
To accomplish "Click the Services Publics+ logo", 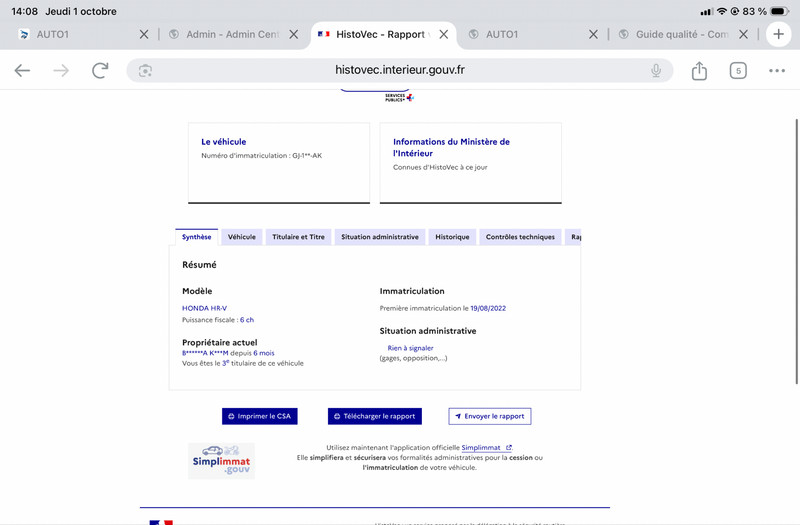I will (399, 97).
